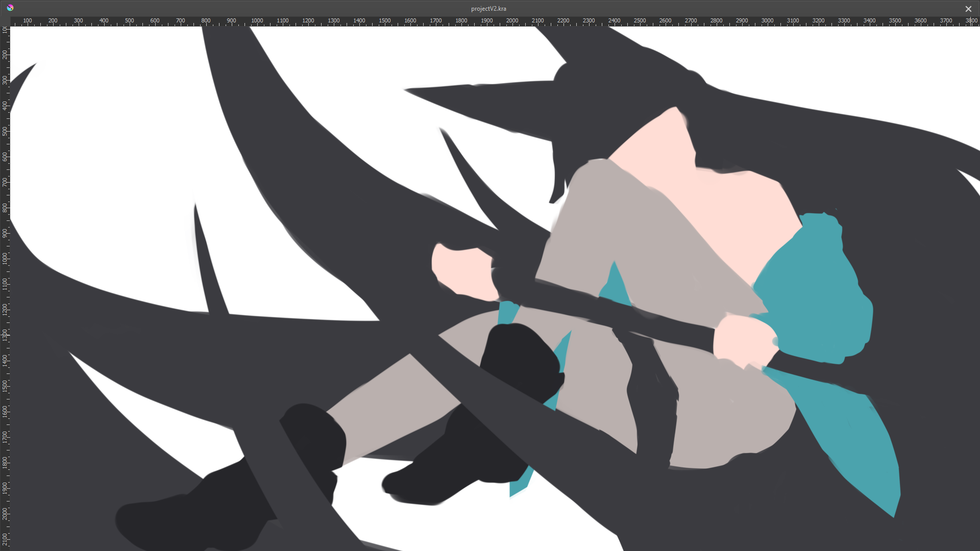This screenshot has width=980, height=551.
Task: Click the 1000 mark on vertical ruler
Action: pos(5,258)
